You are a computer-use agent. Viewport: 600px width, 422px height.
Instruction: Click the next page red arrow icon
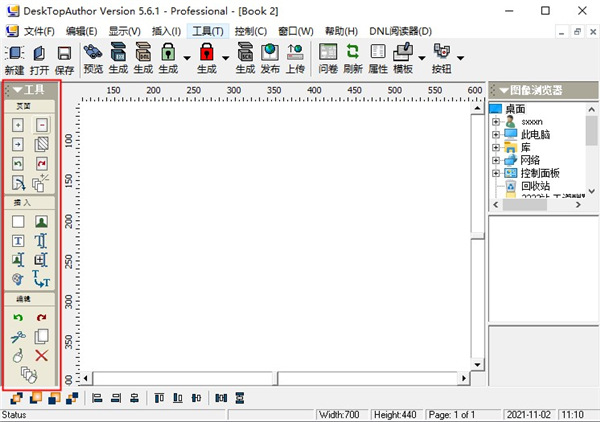pyautogui.click(x=42, y=164)
